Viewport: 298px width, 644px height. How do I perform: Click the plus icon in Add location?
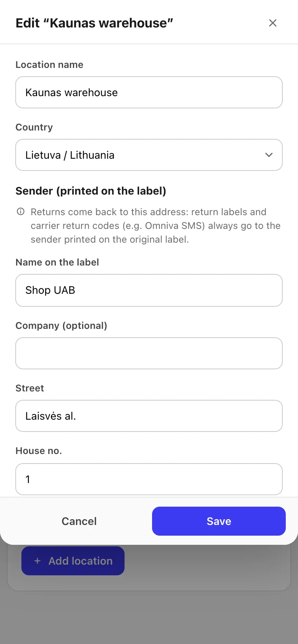37,561
